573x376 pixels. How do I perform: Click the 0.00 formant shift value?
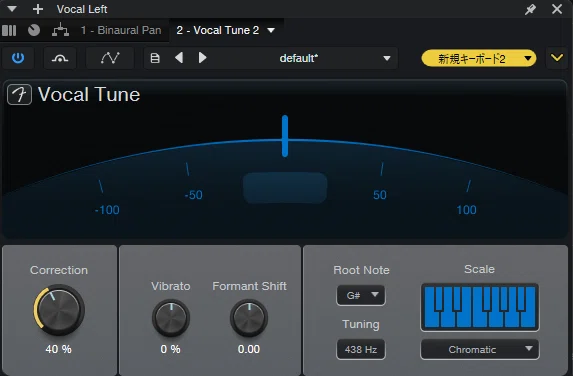(x=249, y=349)
